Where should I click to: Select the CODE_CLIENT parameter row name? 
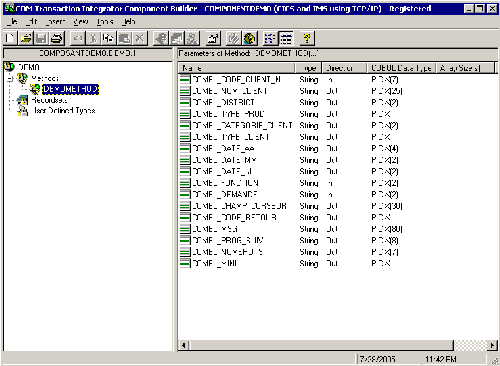coord(237,79)
